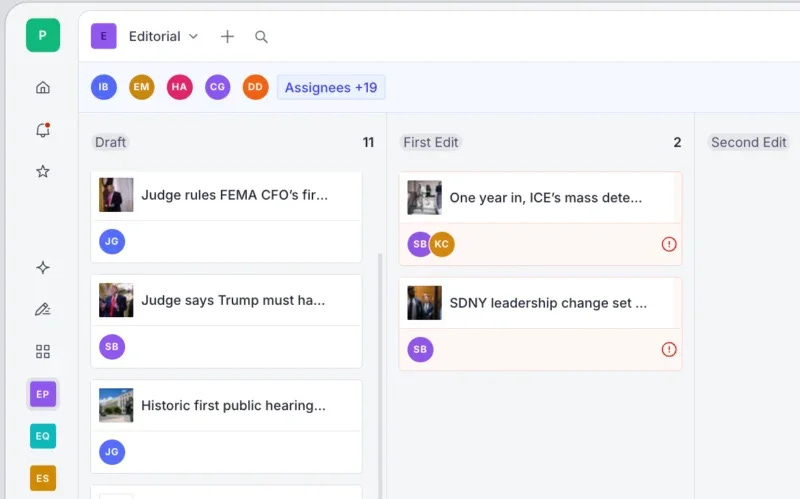This screenshot has width=800, height=499.
Task: Filter by assignee EM avatar
Action: coord(141,87)
